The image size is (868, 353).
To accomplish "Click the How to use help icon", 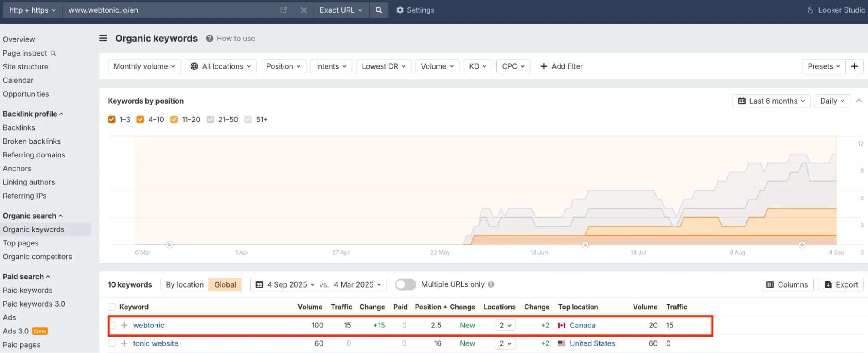I will tap(209, 38).
